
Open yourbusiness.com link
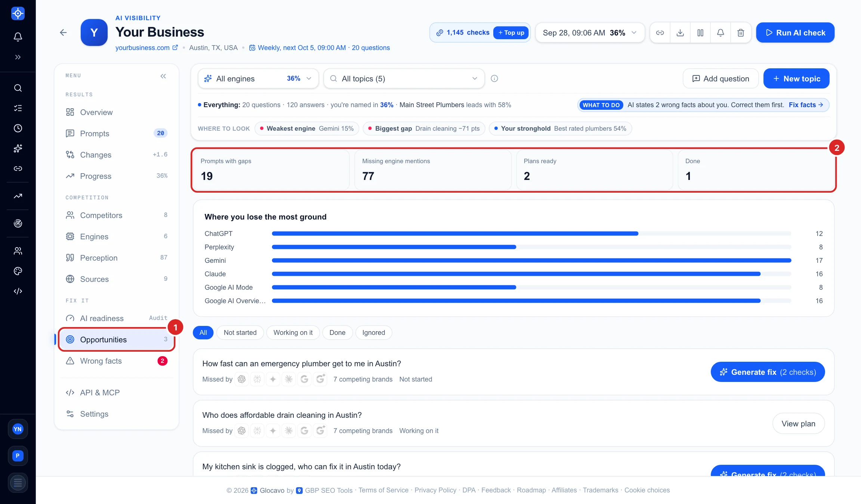pyautogui.click(x=146, y=48)
